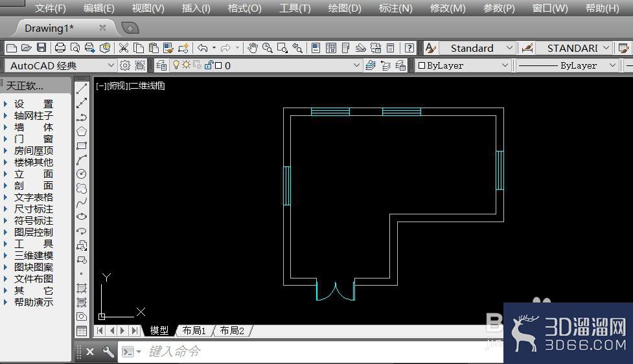This screenshot has width=633, height=364.
Task: Open the 编辑(E) menu
Action: coord(99,8)
